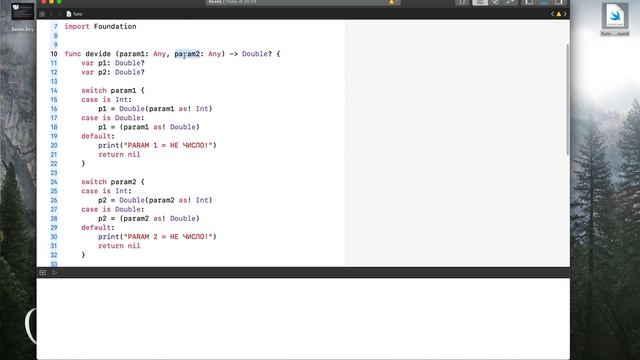Click return nil on line 21
This screenshot has width=640, height=360.
pyautogui.click(x=119, y=154)
